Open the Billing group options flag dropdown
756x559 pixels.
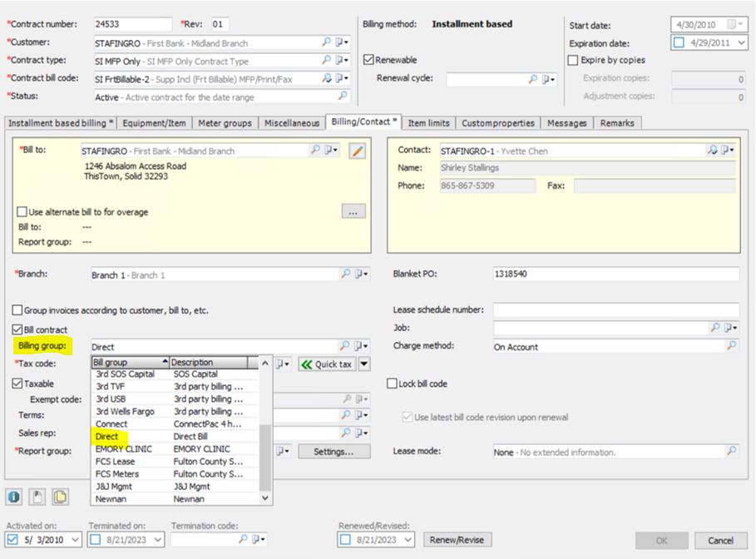pos(361,346)
